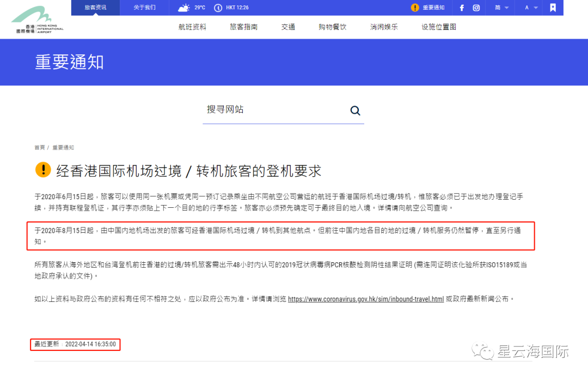Click the 首页 breadcrumb link

pyautogui.click(x=40, y=147)
